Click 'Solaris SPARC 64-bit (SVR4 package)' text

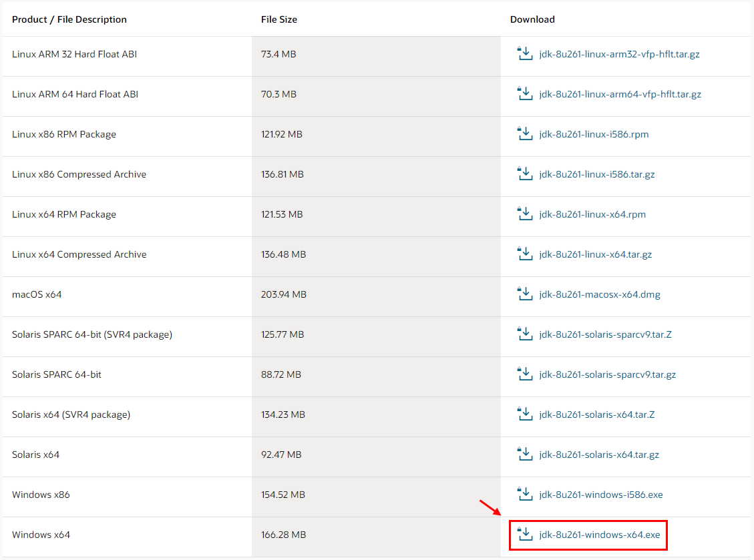pyautogui.click(x=92, y=334)
